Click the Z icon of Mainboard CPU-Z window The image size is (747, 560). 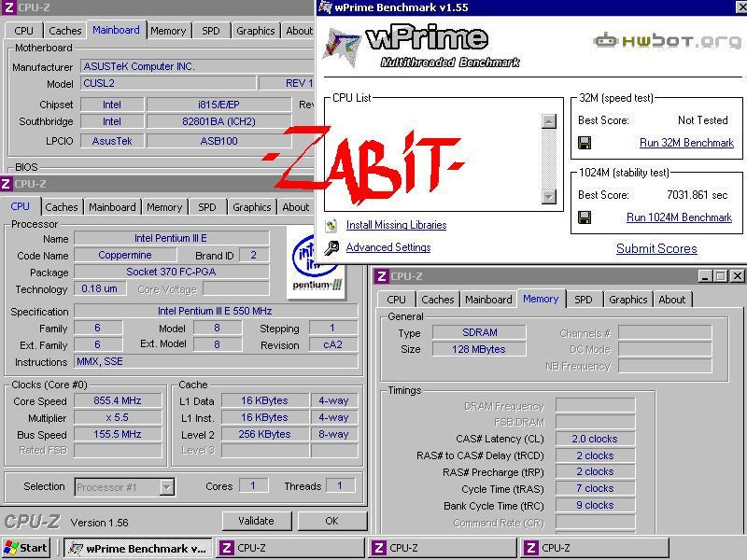point(9,7)
